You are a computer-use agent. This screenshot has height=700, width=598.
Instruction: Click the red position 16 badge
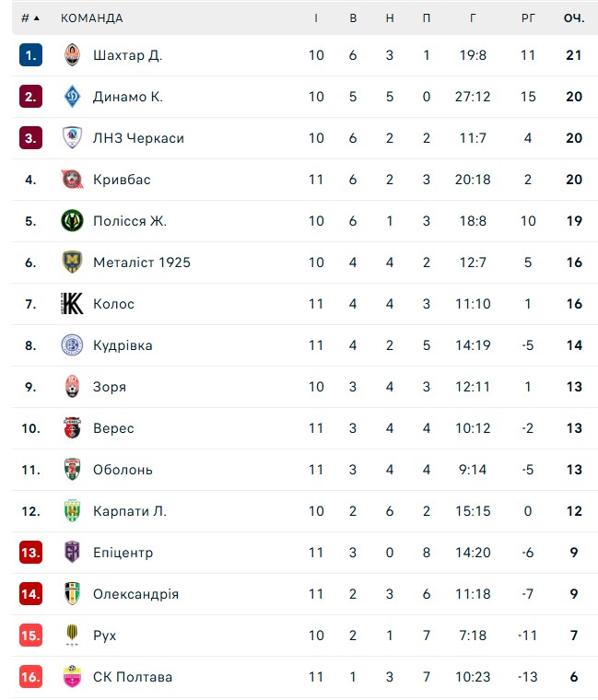pyautogui.click(x=30, y=677)
